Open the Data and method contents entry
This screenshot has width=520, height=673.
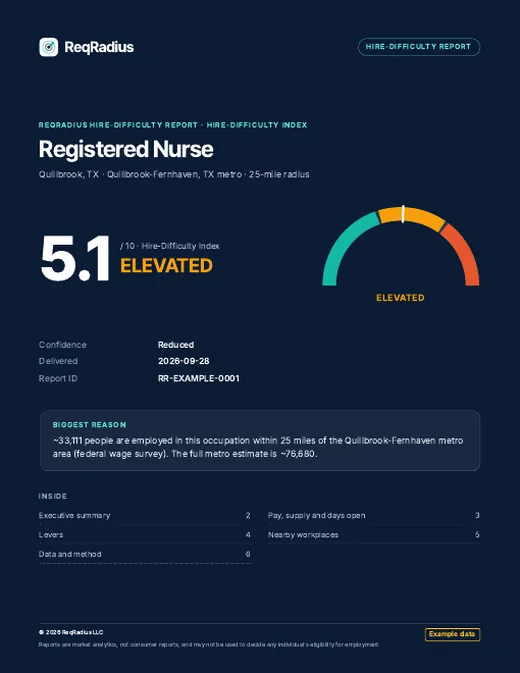pyautogui.click(x=145, y=554)
